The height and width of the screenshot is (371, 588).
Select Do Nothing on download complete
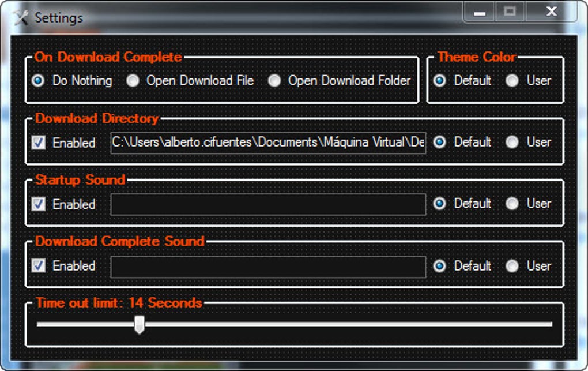39,81
